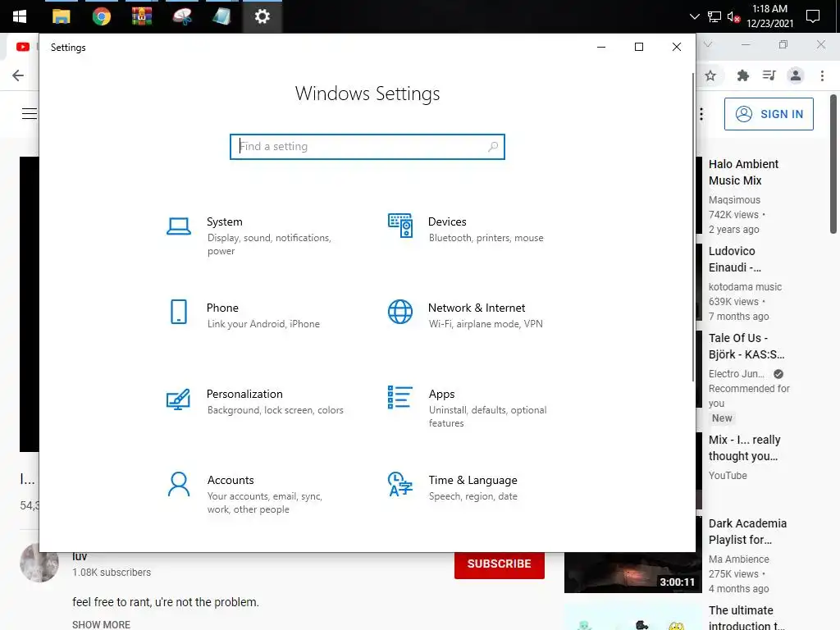Open the Accounts person icon

pos(178,484)
